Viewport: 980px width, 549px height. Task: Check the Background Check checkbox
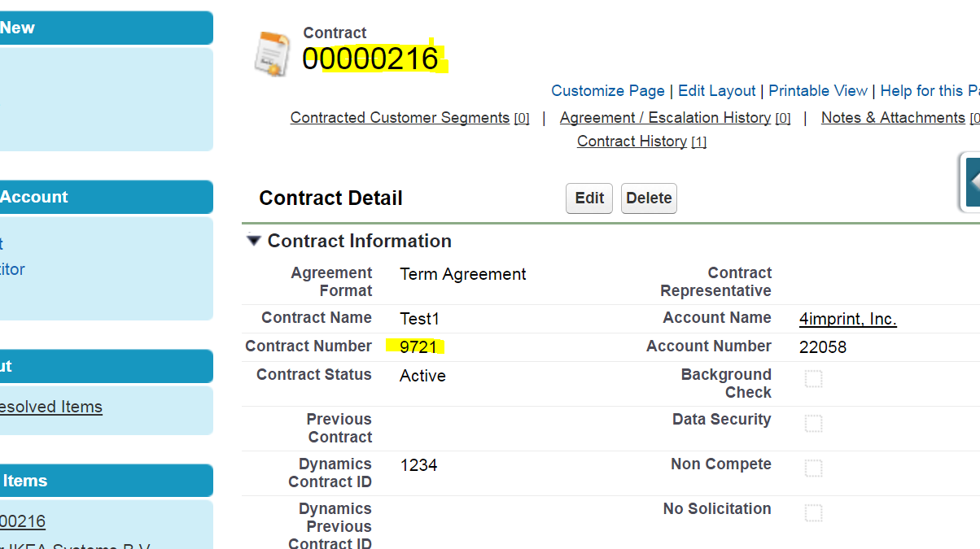tap(813, 379)
